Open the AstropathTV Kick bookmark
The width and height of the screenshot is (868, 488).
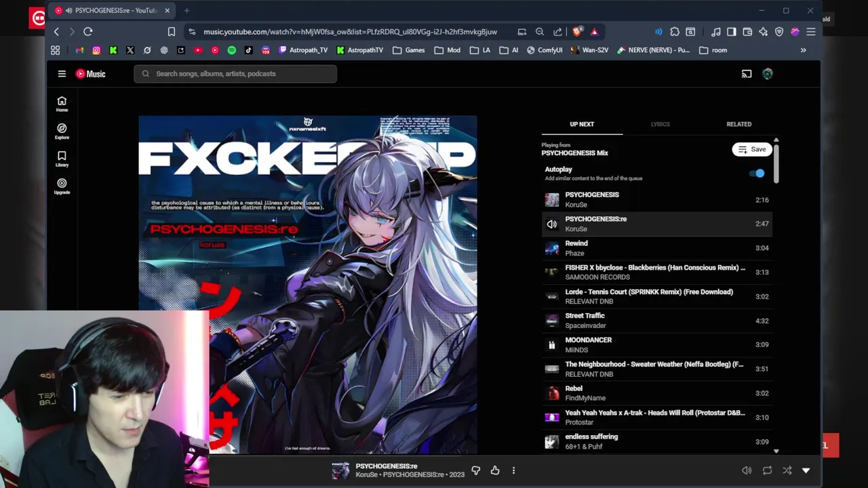(x=359, y=50)
